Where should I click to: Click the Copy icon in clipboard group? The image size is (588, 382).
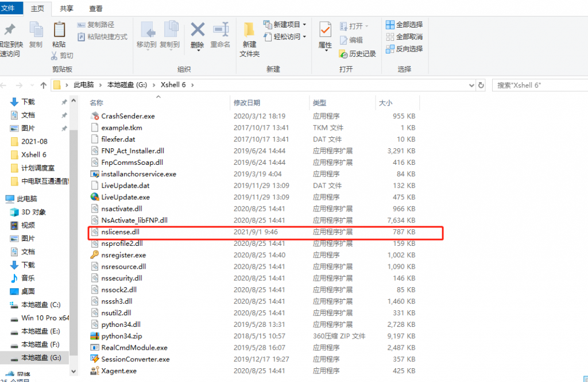[x=36, y=30]
